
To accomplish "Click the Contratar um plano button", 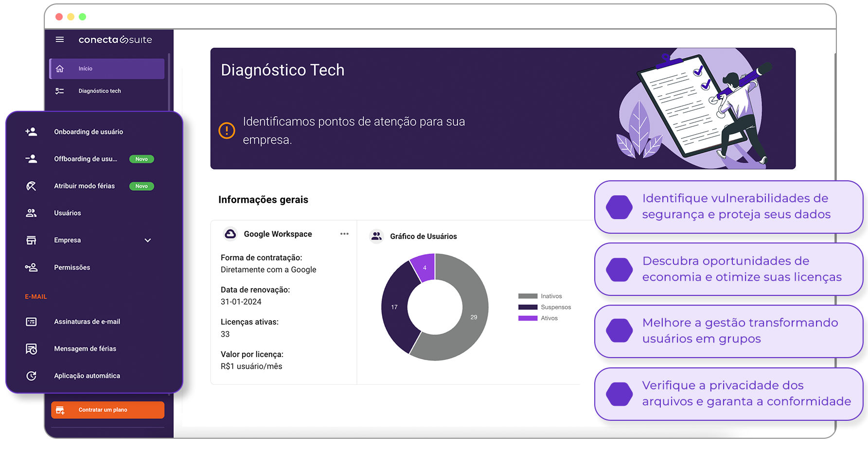I will (107, 410).
